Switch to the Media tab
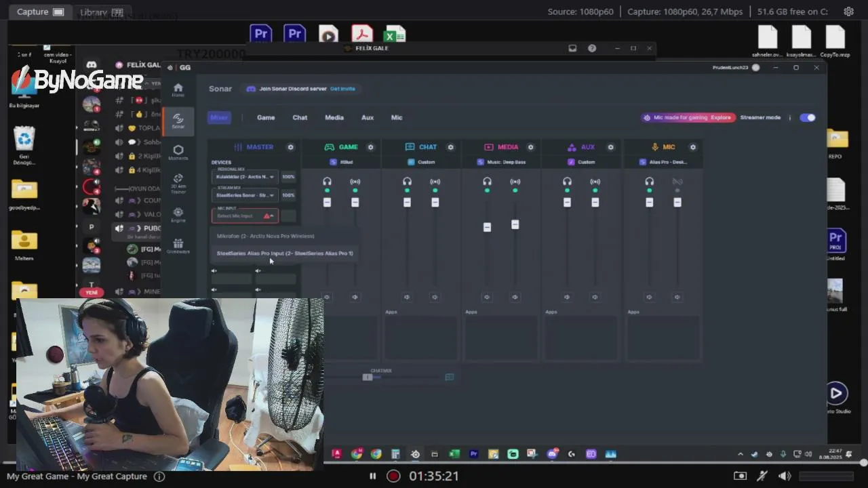Viewport: 868px width, 488px height. pos(334,117)
